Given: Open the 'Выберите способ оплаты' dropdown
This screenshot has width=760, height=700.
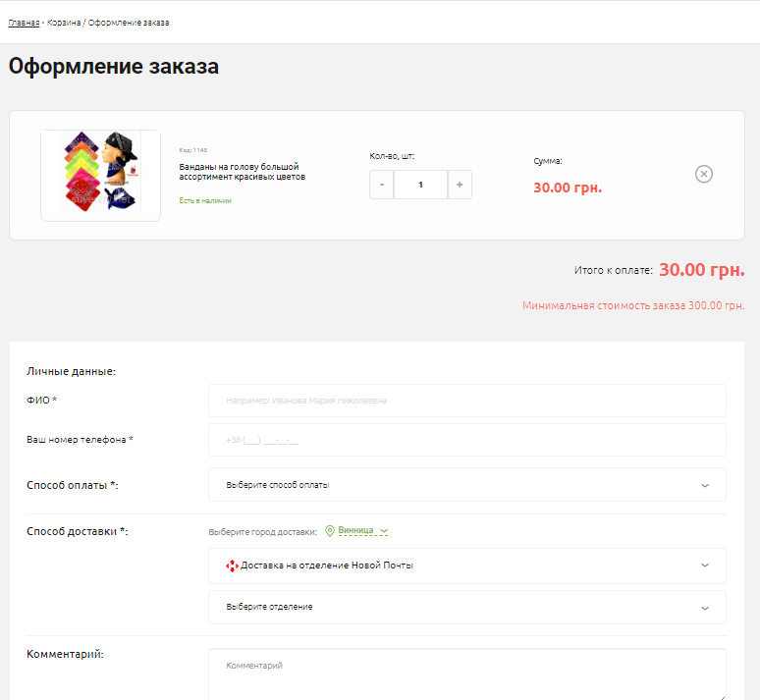Looking at the screenshot, I should pos(467,485).
